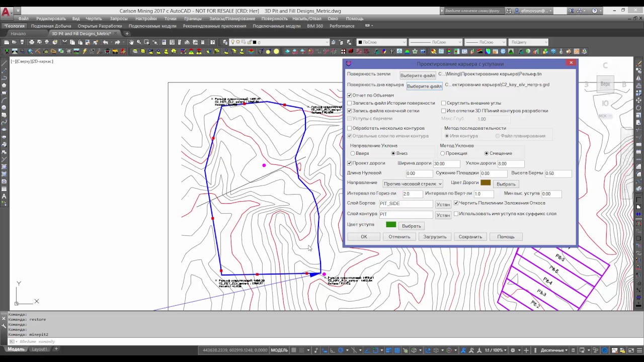Switch to the 'Layout1' tab
Screen dimensions: 644x362
tap(39, 349)
